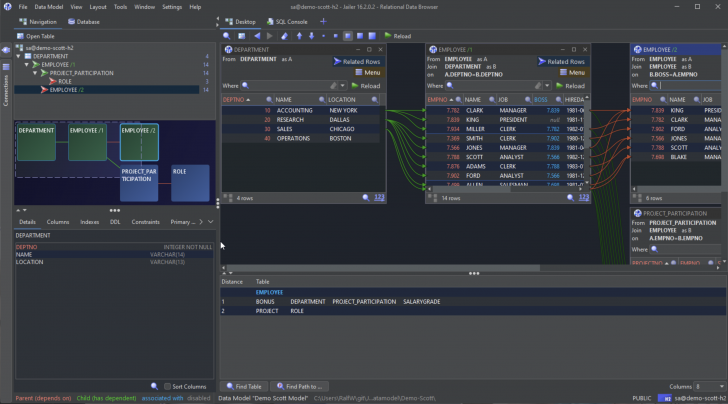Open the Data Model menu
This screenshot has height=404, width=728.
(x=49, y=6)
